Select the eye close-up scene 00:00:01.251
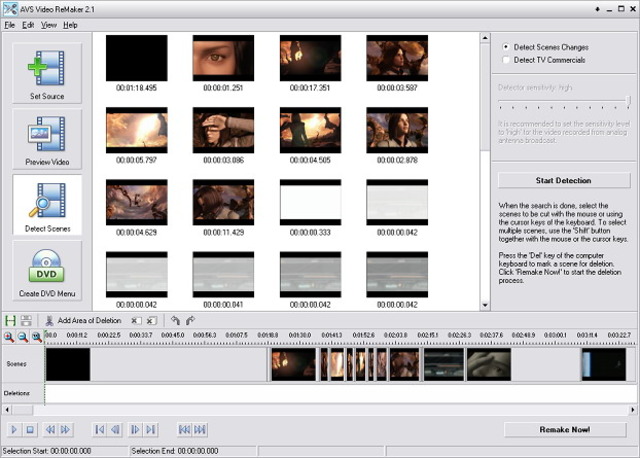Image resolution: width=640 pixels, height=458 pixels. (x=223, y=58)
